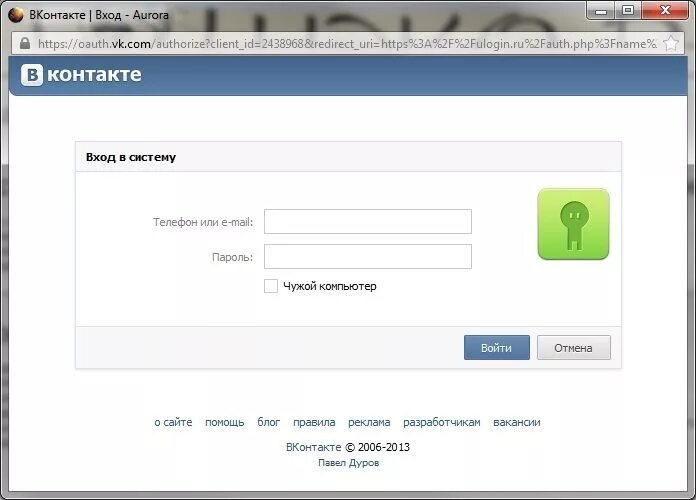Click the Чужой компьютер label text
Screen dimensions: 696x500
point(330,286)
